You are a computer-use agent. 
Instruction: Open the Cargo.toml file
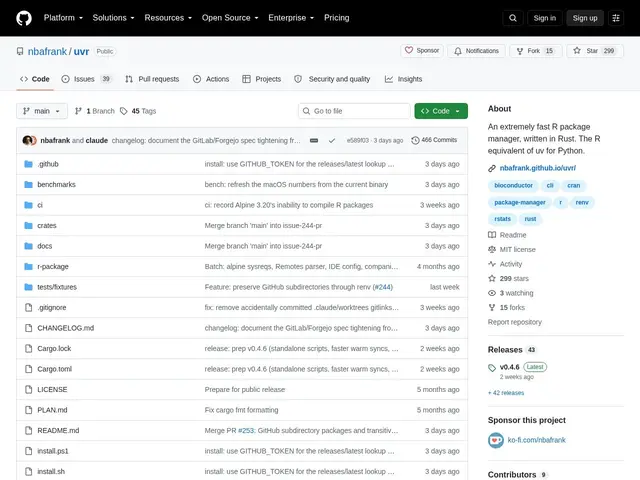55,369
